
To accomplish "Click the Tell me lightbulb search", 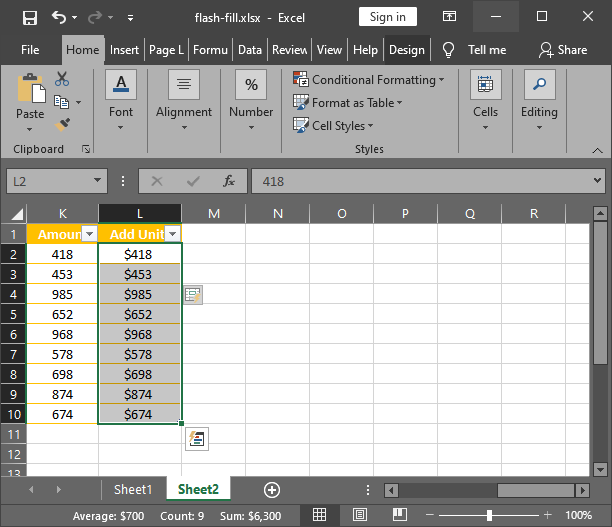I will coord(448,50).
